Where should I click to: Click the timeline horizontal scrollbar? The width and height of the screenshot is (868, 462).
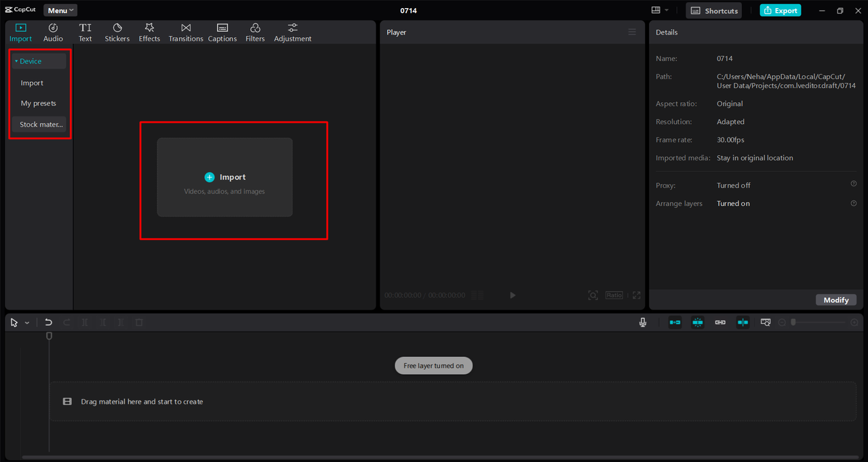(x=441, y=457)
